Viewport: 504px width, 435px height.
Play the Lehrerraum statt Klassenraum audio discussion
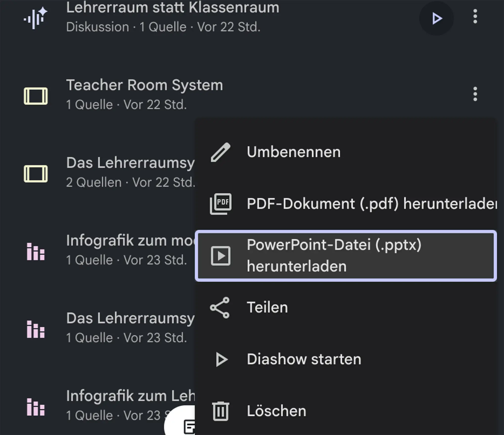point(436,19)
